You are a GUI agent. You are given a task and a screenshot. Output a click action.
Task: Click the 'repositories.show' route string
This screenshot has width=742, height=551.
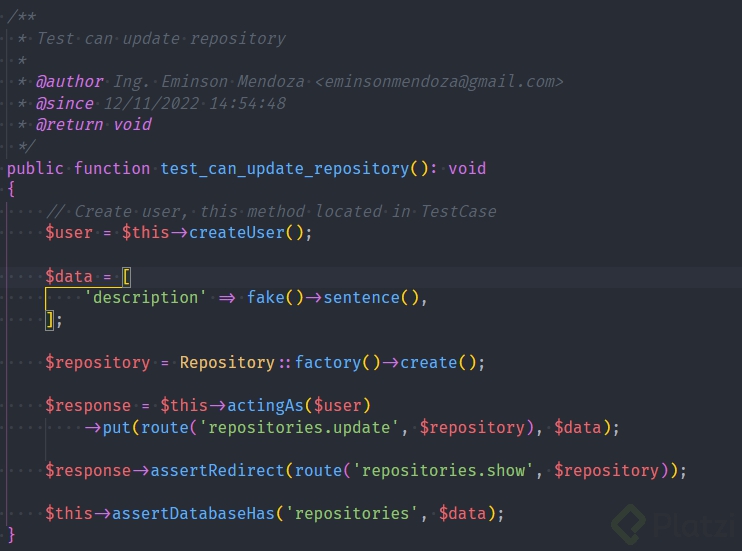pos(443,471)
